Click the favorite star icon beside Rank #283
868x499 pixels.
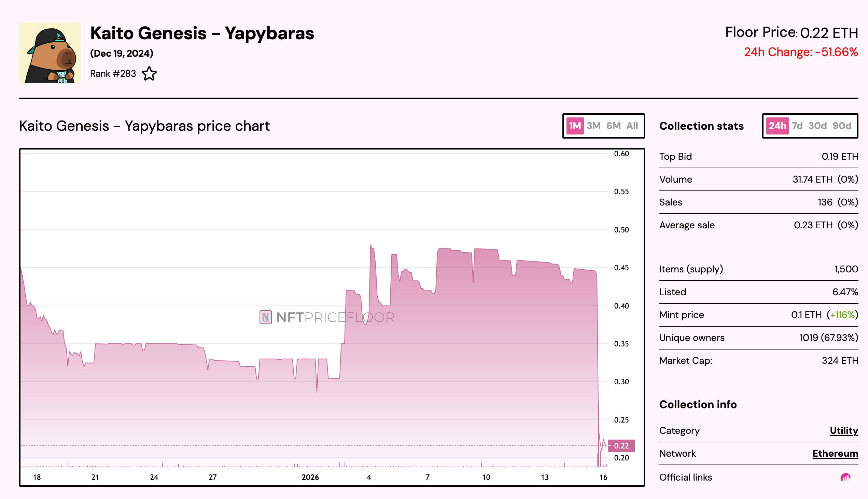coord(149,74)
